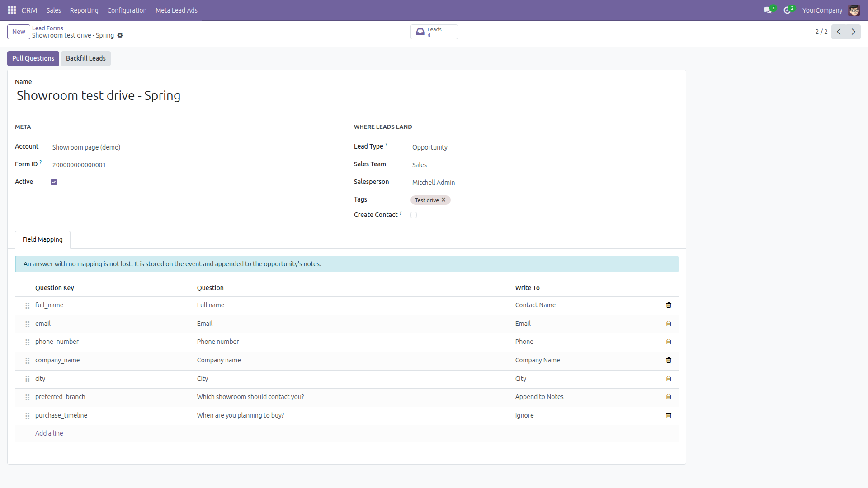Viewport: 868px width, 488px height.
Task: Open the apps grid home menu icon
Action: 12,10
